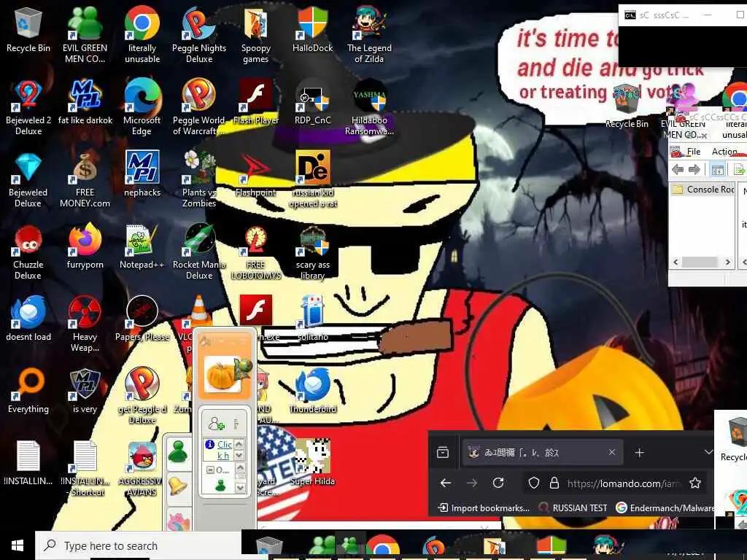This screenshot has height=560, width=747.
Task: Expand the list all tabs chevron
Action: (708, 452)
